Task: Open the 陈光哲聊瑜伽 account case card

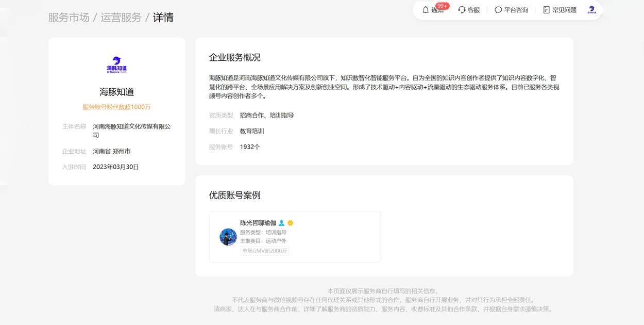Action: (295, 237)
